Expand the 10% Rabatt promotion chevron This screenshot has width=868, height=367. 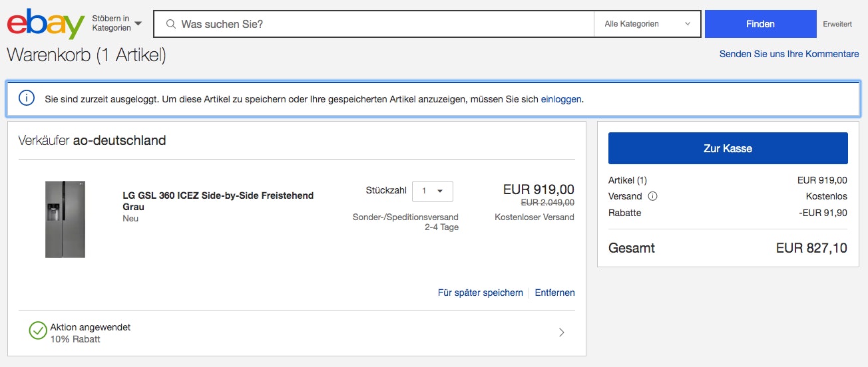561,332
